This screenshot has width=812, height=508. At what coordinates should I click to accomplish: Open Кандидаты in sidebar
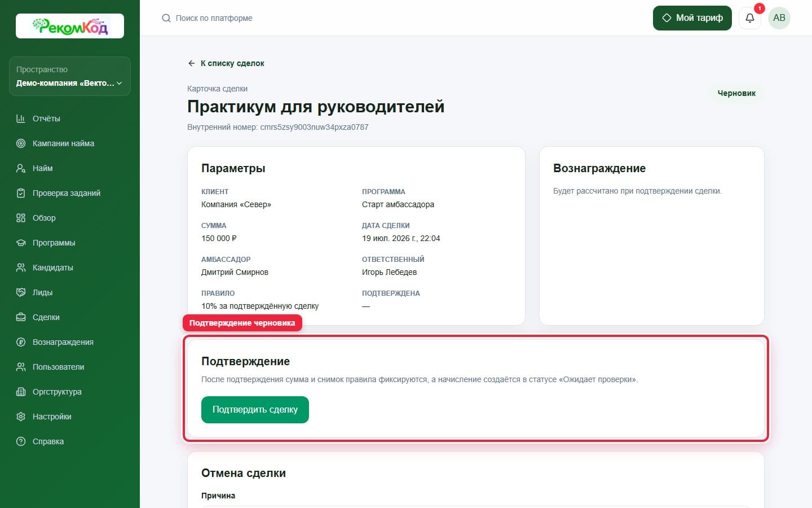tap(70, 268)
